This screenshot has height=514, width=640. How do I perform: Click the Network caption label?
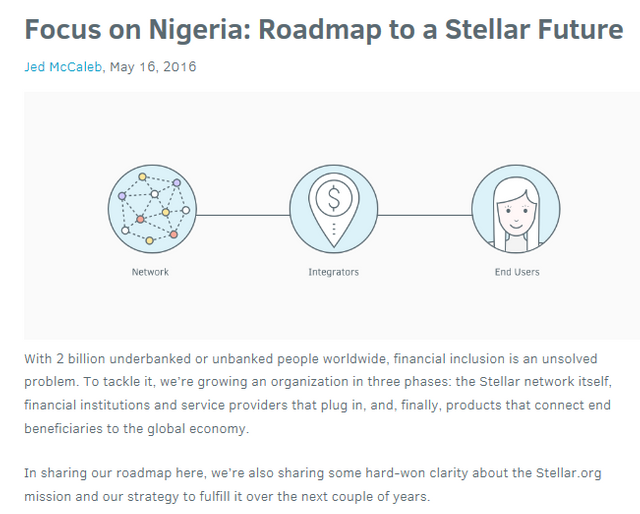pos(150,272)
